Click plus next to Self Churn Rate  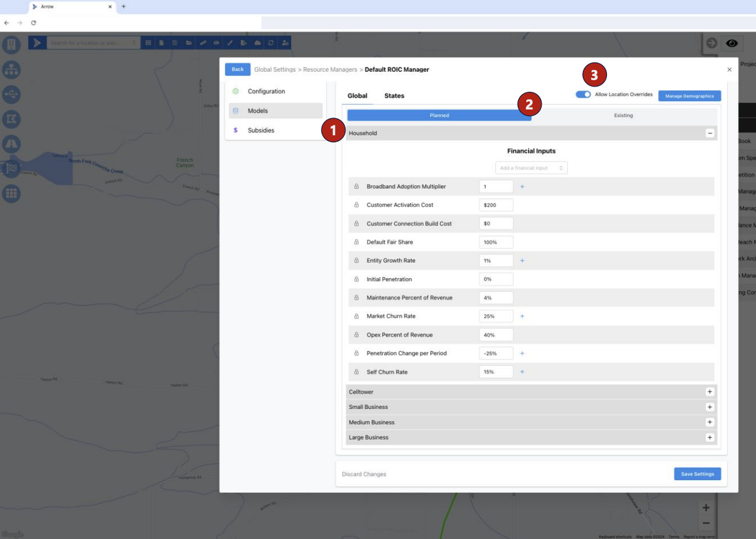click(522, 372)
